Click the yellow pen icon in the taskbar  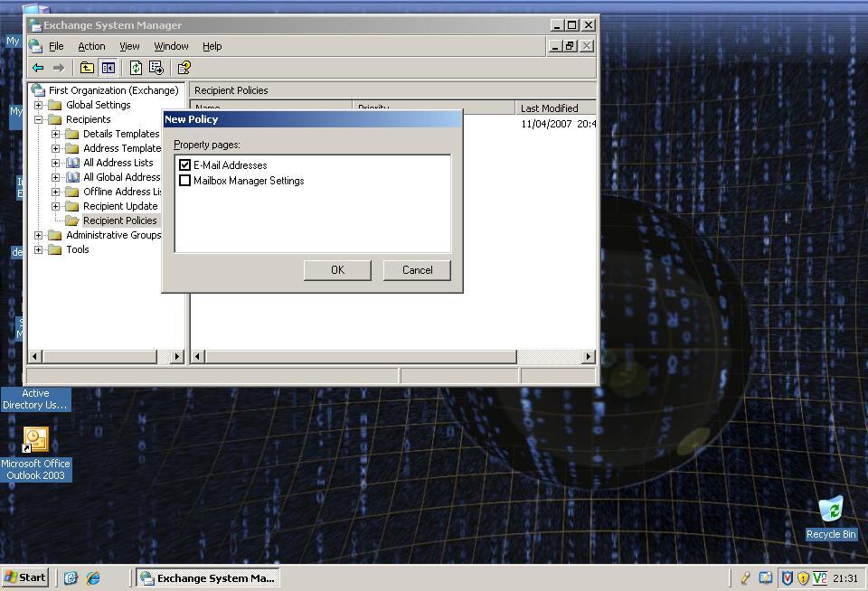(745, 578)
